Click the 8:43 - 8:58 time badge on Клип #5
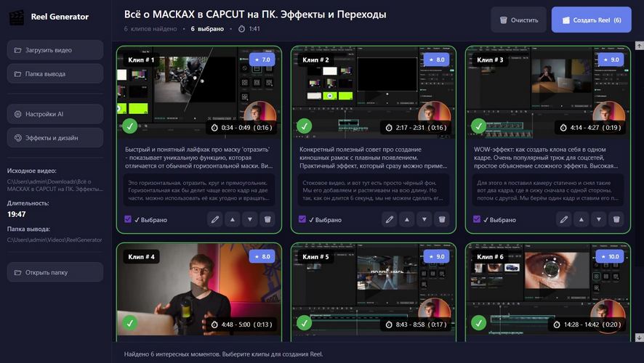This screenshot has width=644, height=363. coord(416,325)
